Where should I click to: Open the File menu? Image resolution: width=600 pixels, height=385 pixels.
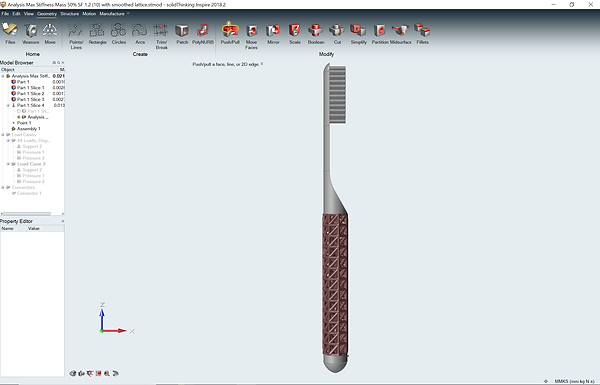tap(5, 14)
